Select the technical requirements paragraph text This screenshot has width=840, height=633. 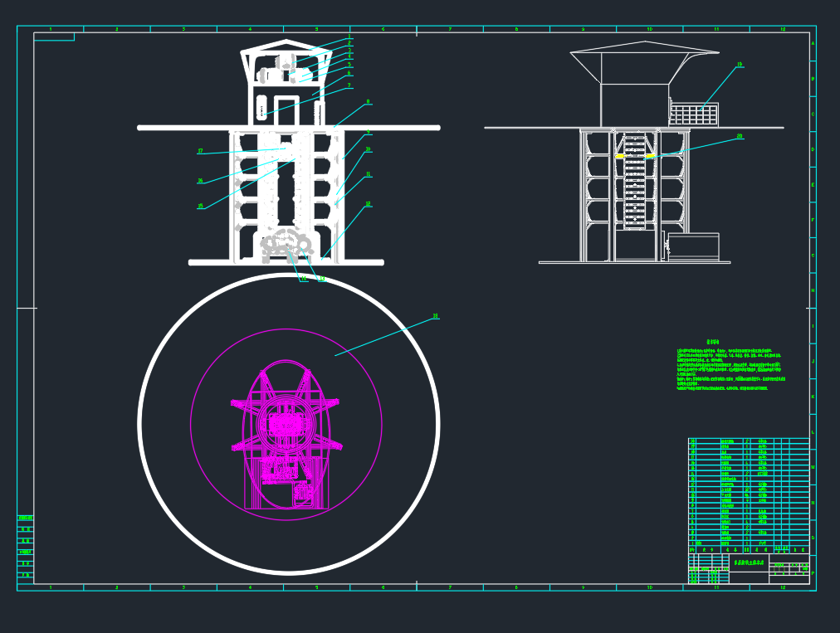pos(730,369)
